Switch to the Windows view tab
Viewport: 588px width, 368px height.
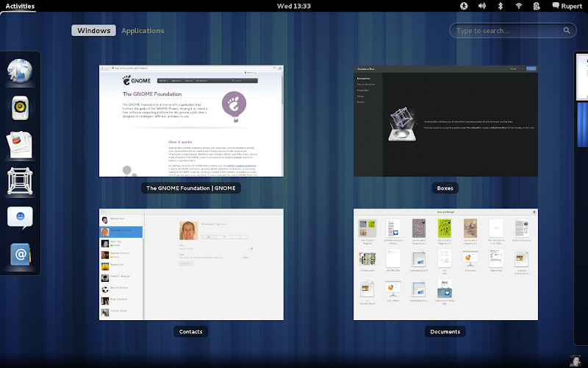click(x=94, y=30)
